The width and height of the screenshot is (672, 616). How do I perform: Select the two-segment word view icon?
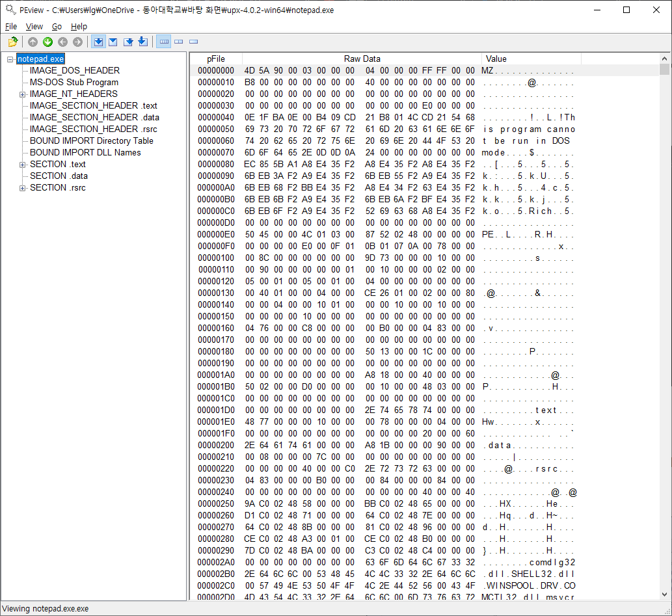pyautogui.click(x=179, y=42)
